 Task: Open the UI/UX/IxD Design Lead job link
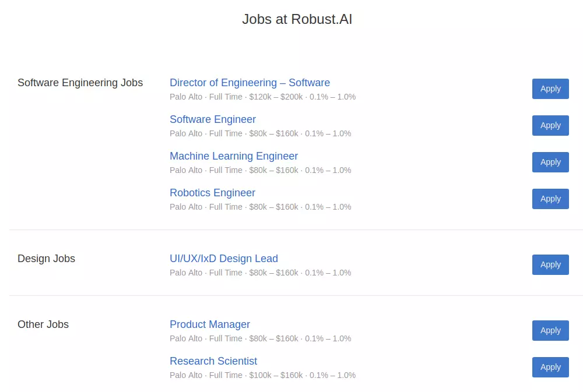223,259
